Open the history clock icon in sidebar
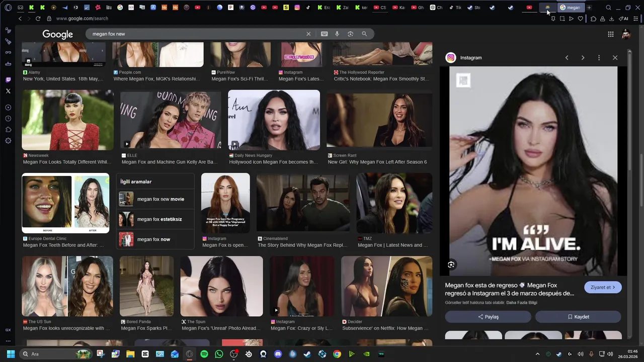The height and width of the screenshot is (362, 644). click(x=8, y=119)
